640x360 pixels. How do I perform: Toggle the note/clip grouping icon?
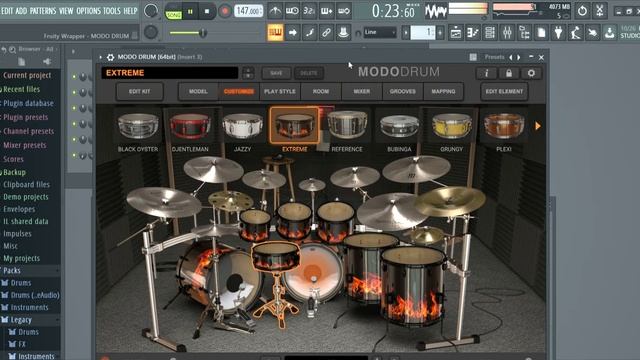[x=310, y=32]
